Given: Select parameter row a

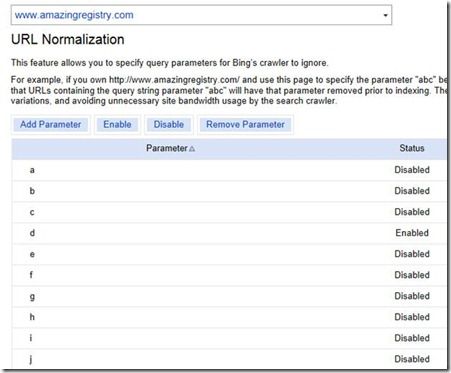Looking at the screenshot, I should (229, 170).
